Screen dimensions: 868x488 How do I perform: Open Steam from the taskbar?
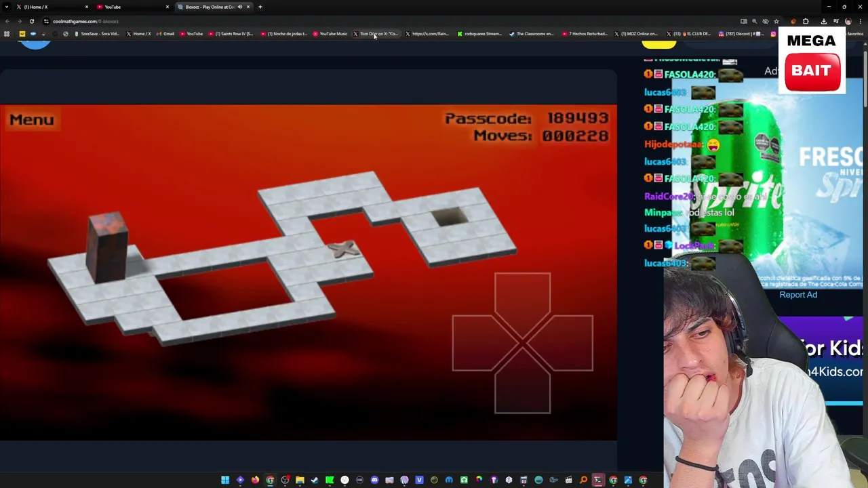click(x=315, y=480)
